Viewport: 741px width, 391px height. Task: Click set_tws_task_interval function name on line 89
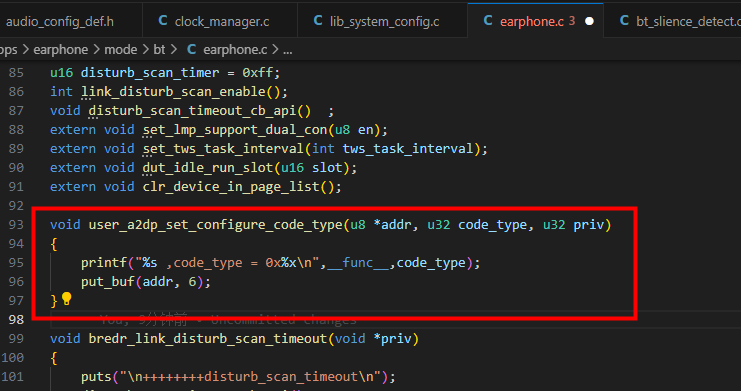pyautogui.click(x=223, y=148)
